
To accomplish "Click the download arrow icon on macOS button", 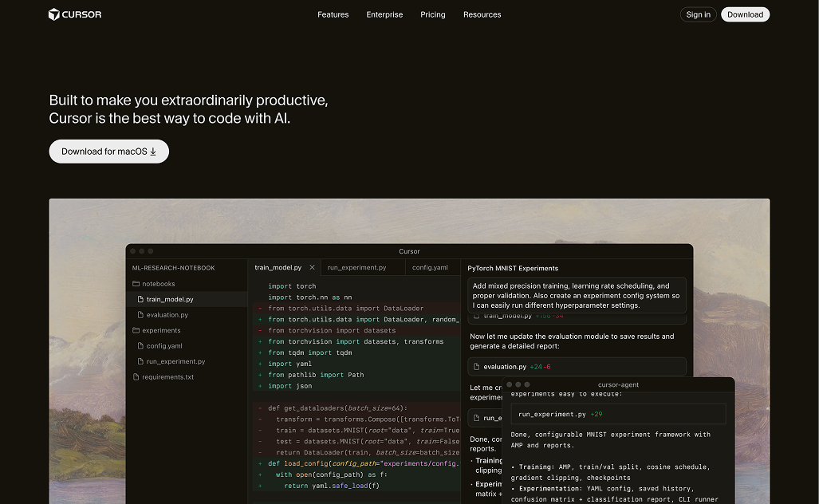I will pos(153,152).
